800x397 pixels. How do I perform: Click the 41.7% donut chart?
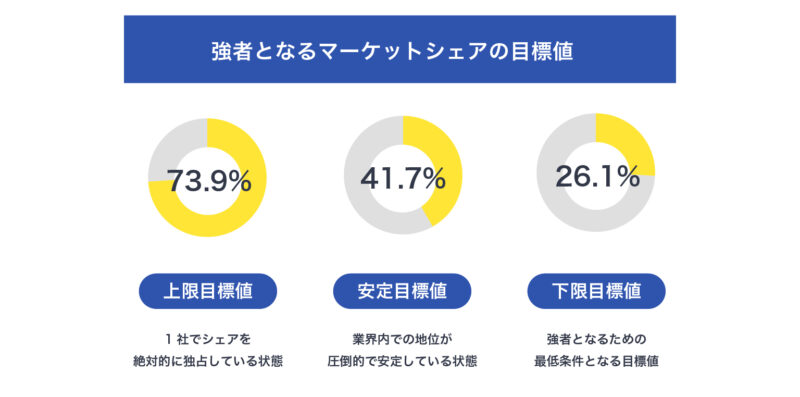pos(403,176)
